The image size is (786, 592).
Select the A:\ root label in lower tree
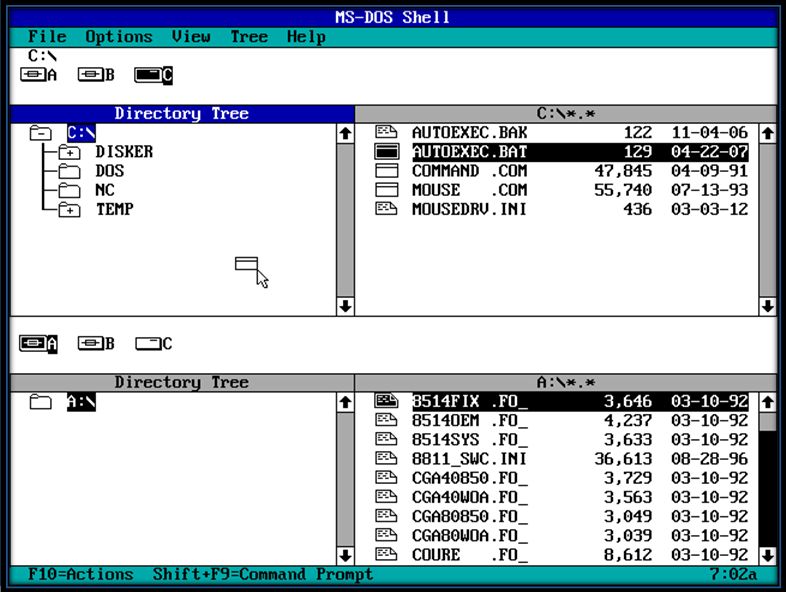coord(81,402)
